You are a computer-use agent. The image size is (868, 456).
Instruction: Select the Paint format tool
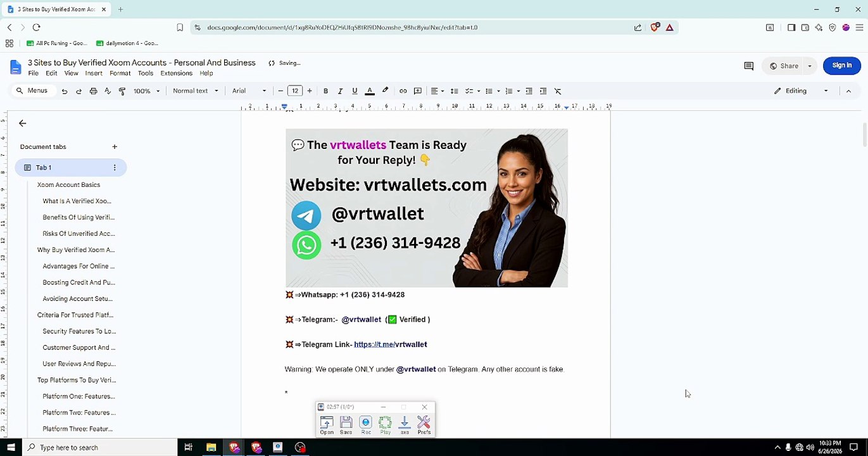coord(122,91)
